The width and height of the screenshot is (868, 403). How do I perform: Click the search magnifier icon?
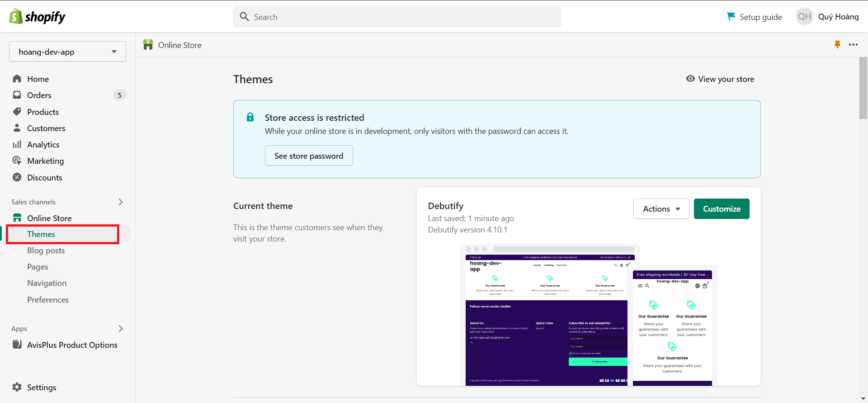click(x=245, y=17)
